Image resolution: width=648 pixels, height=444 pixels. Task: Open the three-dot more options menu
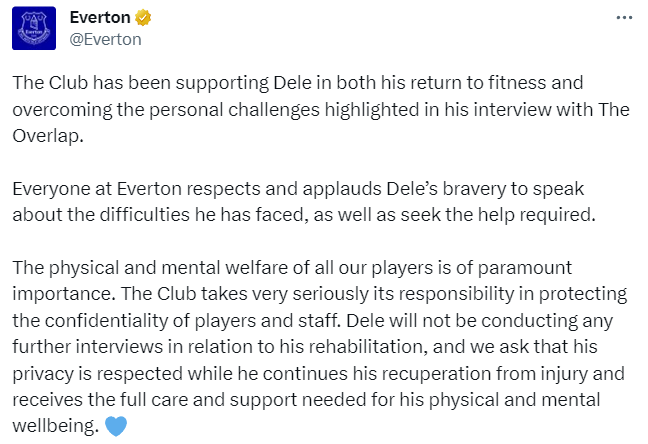[624, 18]
